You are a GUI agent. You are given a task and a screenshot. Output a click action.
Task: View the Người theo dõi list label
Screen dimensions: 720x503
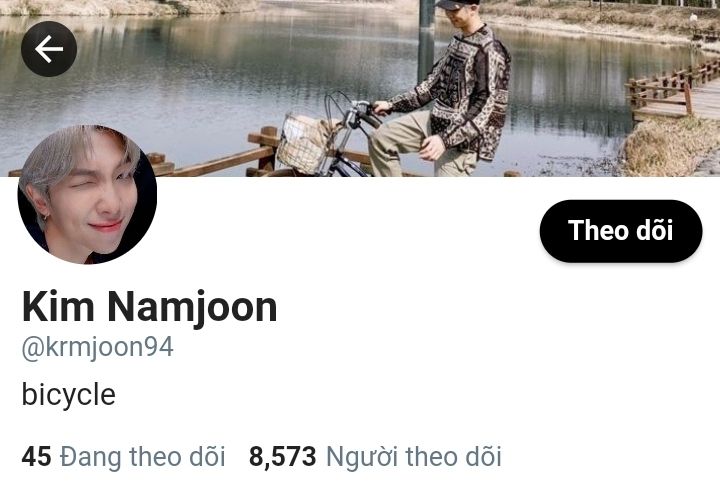coord(413,457)
